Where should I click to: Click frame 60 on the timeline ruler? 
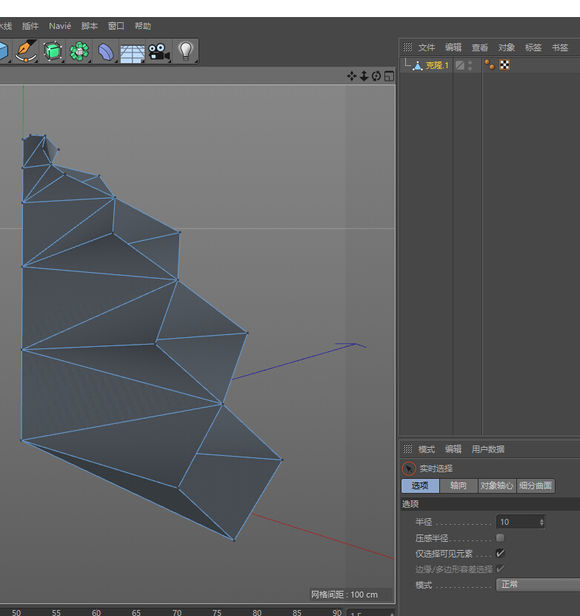tap(96, 612)
